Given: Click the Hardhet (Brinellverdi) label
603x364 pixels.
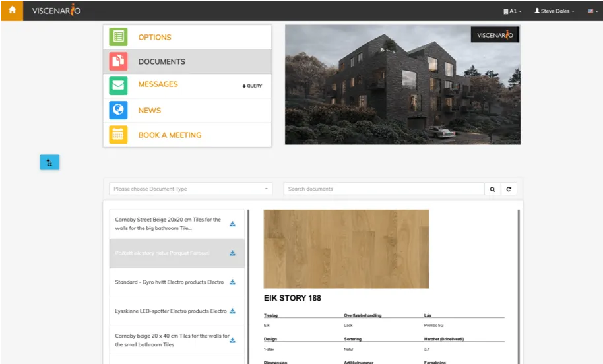Looking at the screenshot, I should [444, 339].
